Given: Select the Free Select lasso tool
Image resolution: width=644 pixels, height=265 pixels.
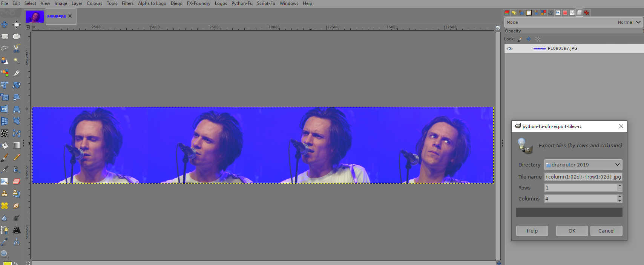Looking at the screenshot, I should click(x=5, y=49).
